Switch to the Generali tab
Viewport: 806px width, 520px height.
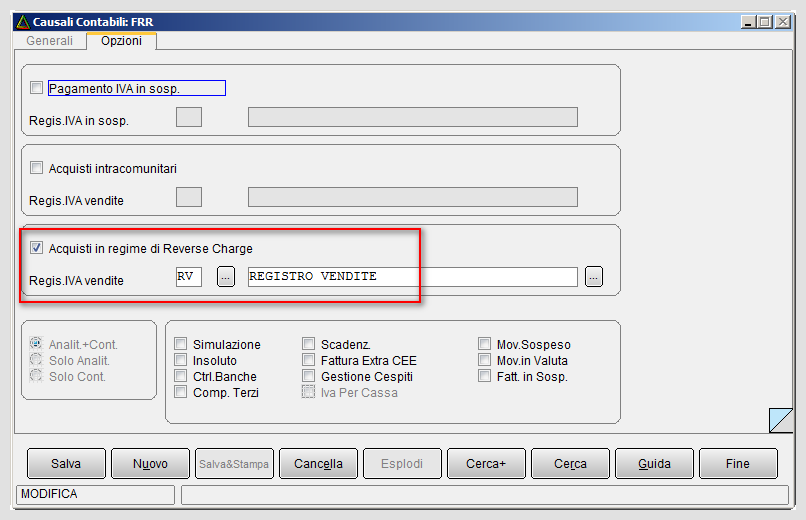[49, 41]
